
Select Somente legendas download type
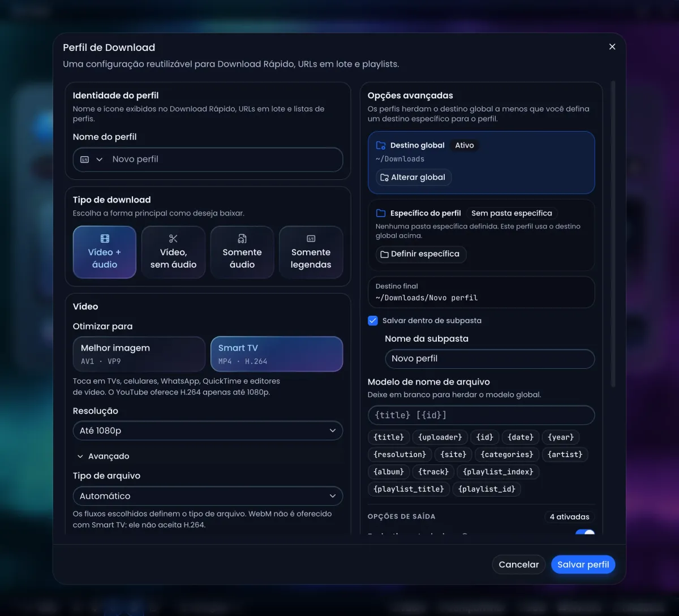[311, 252]
